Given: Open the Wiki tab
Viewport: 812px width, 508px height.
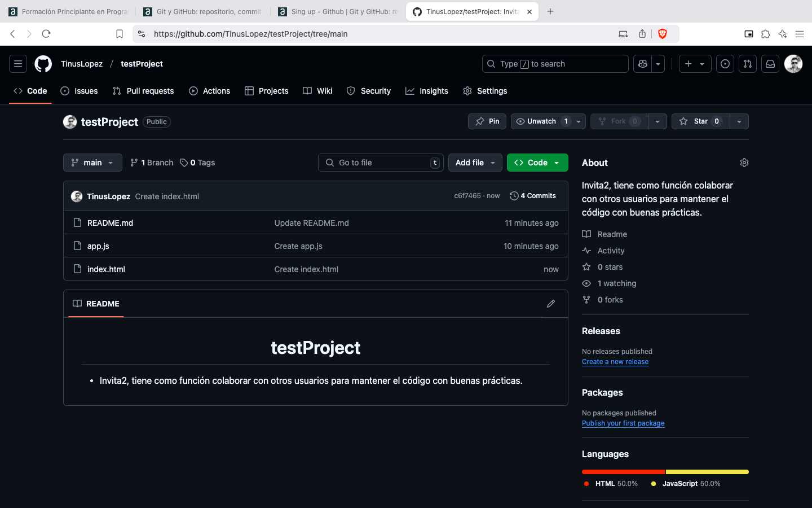Looking at the screenshot, I should pyautogui.click(x=317, y=91).
